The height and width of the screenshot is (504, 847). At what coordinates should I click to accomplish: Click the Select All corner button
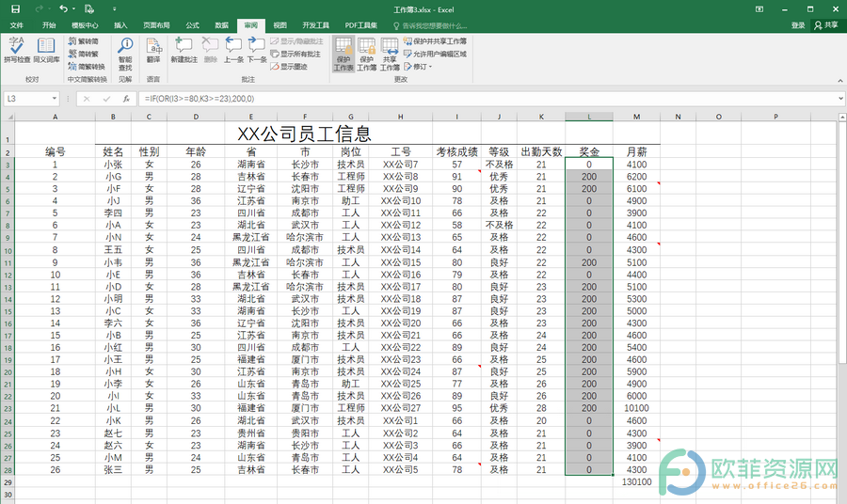point(8,117)
